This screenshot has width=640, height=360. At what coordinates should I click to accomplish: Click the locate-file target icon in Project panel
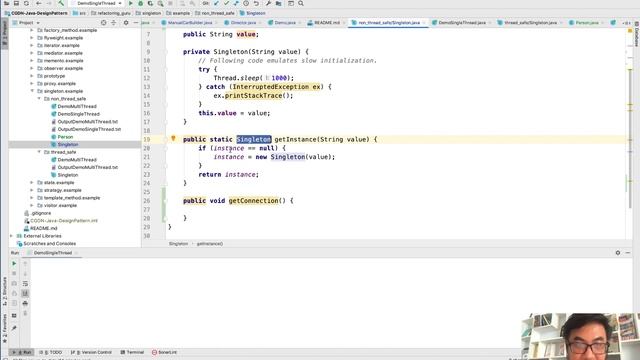(x=104, y=23)
